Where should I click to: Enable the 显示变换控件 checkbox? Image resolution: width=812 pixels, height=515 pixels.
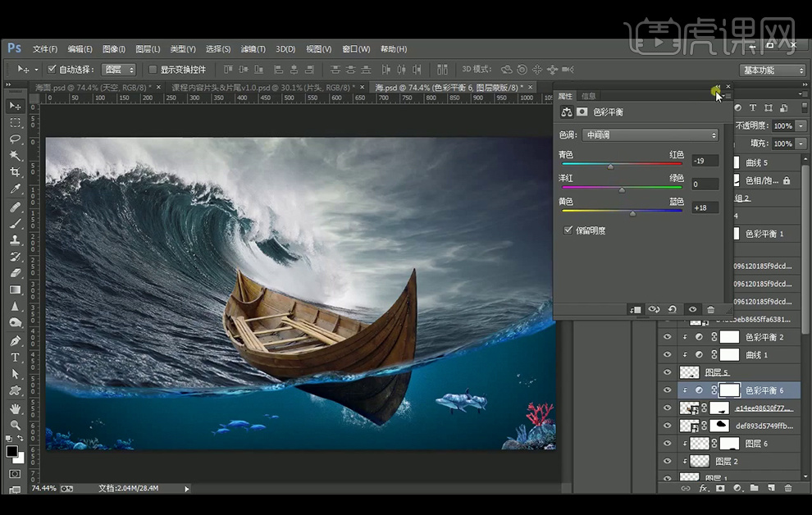click(153, 70)
